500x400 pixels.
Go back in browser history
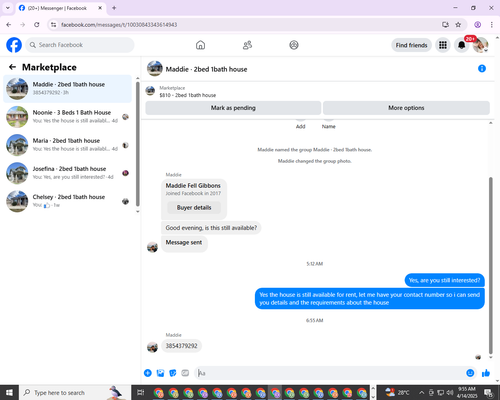pyautogui.click(x=9, y=25)
